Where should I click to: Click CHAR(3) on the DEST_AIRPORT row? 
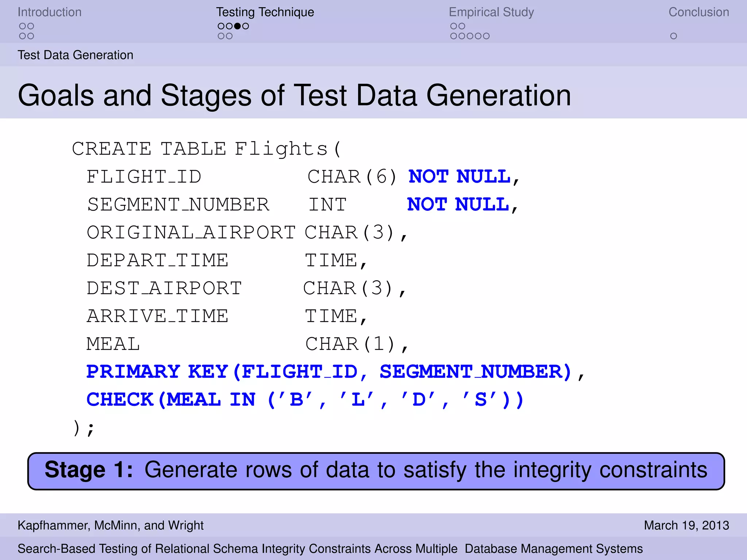point(348,288)
